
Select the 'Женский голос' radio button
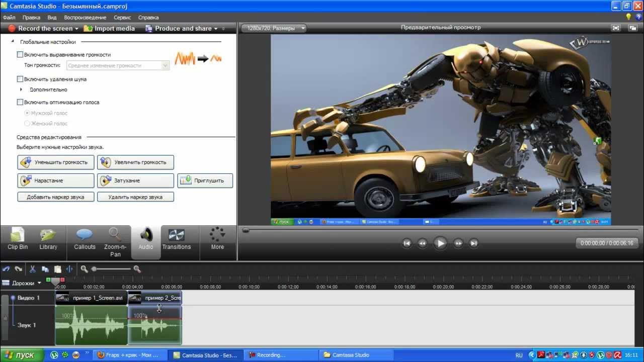tap(27, 123)
